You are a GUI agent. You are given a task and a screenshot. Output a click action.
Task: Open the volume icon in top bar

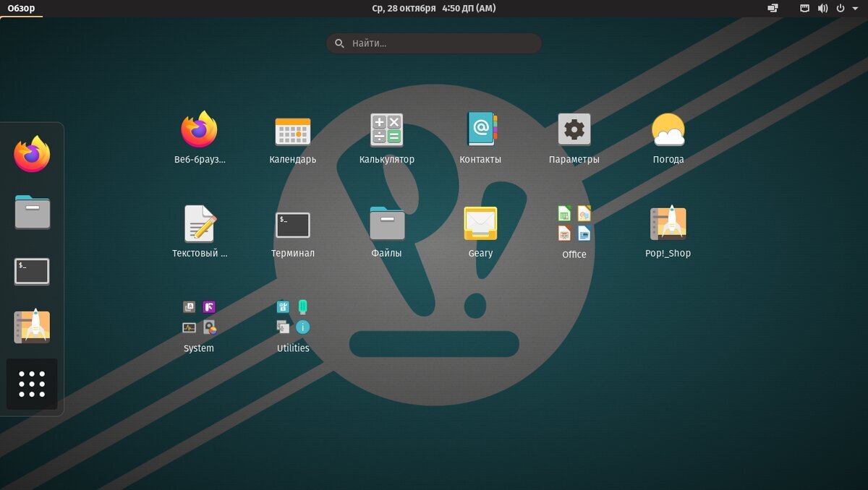click(x=823, y=8)
